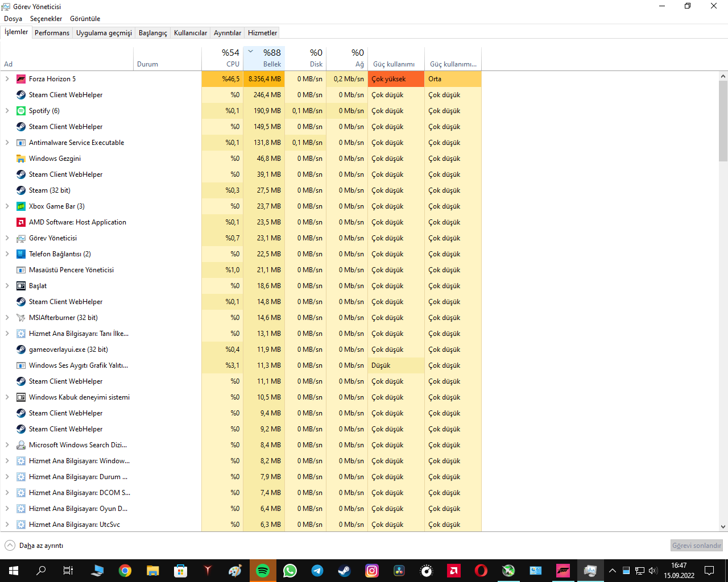This screenshot has height=582, width=728.
Task: Sort by the Disk column header
Action: tap(305, 58)
